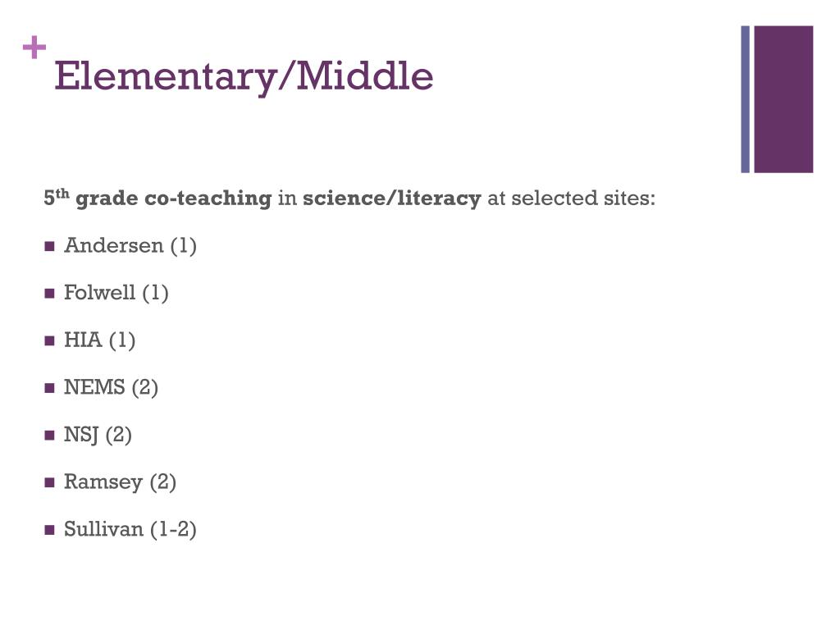
Task: Click the bullet square beside NEMS
Action: [x=50, y=388]
